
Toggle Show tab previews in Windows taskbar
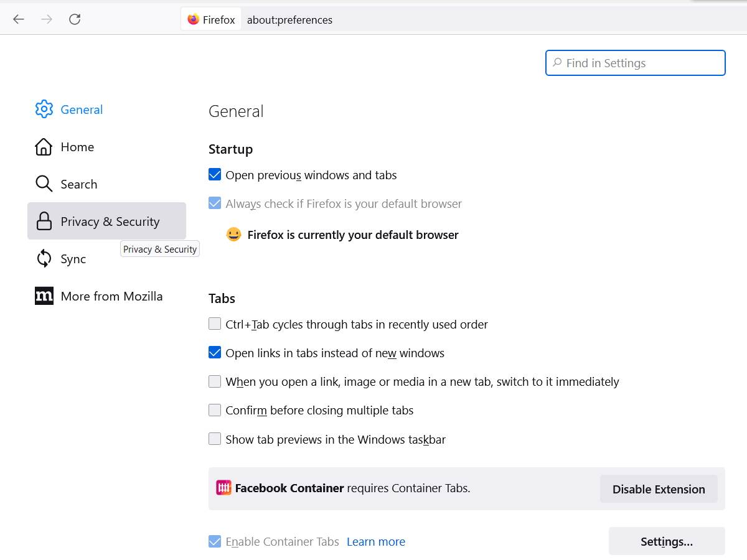(215, 439)
